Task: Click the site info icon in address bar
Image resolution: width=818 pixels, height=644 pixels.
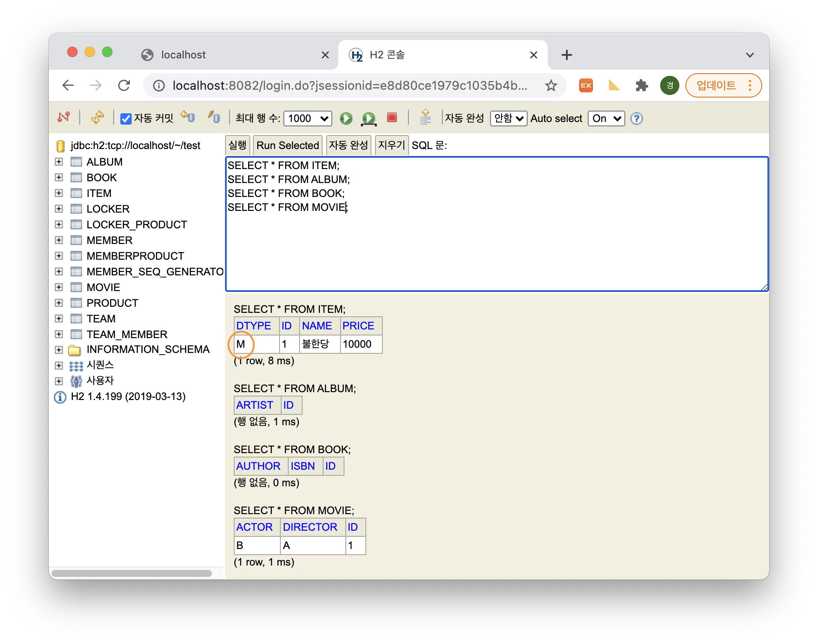Action: tap(159, 85)
